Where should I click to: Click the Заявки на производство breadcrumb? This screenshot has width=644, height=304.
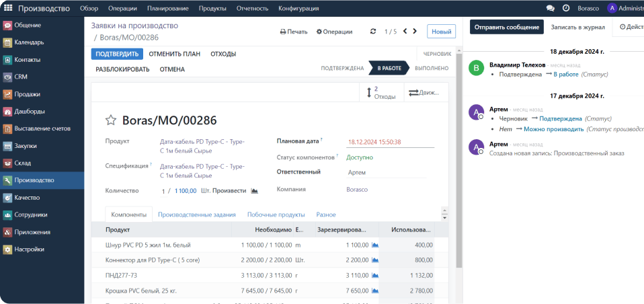click(134, 26)
